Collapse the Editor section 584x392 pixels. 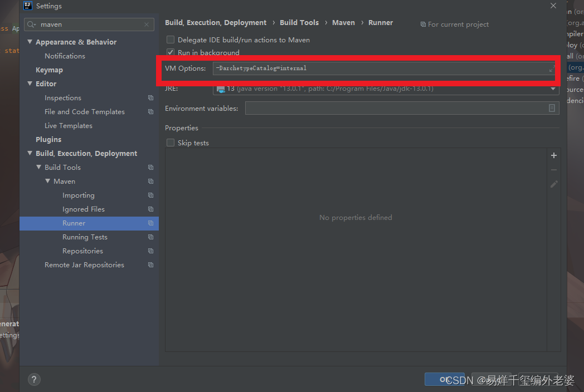(30, 84)
